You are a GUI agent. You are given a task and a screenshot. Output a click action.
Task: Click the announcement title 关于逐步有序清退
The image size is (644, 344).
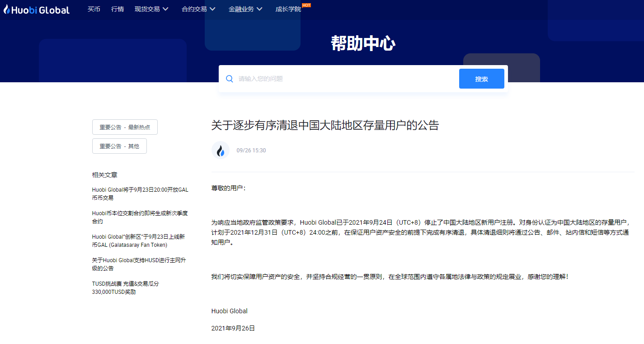tap(325, 125)
